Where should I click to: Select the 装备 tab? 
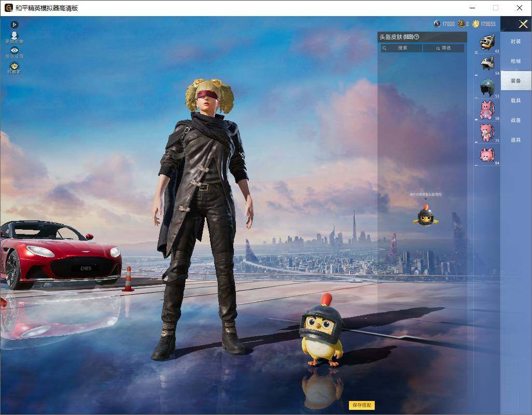516,81
